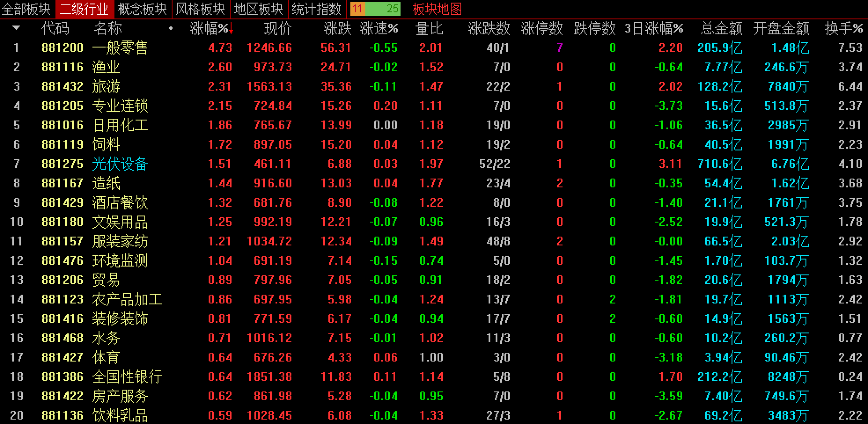Click 总金额 value 212.2亿
868x424 pixels.
tap(720, 376)
